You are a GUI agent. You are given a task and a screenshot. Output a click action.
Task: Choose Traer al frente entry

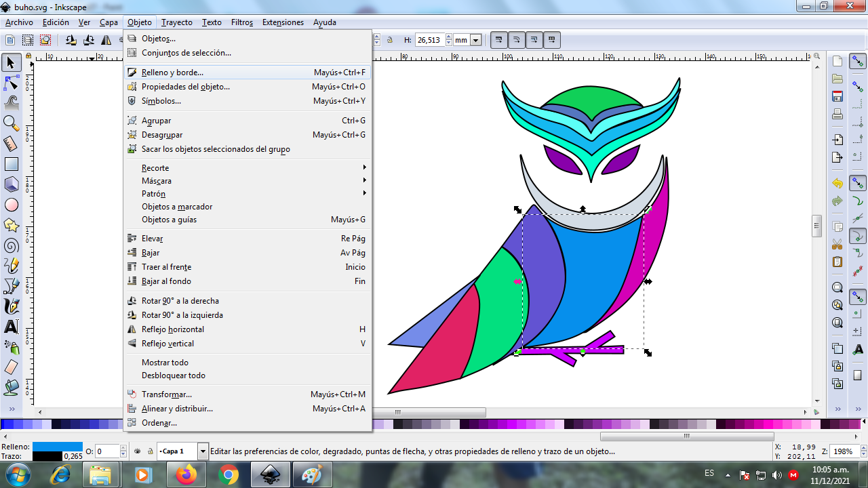click(247, 267)
